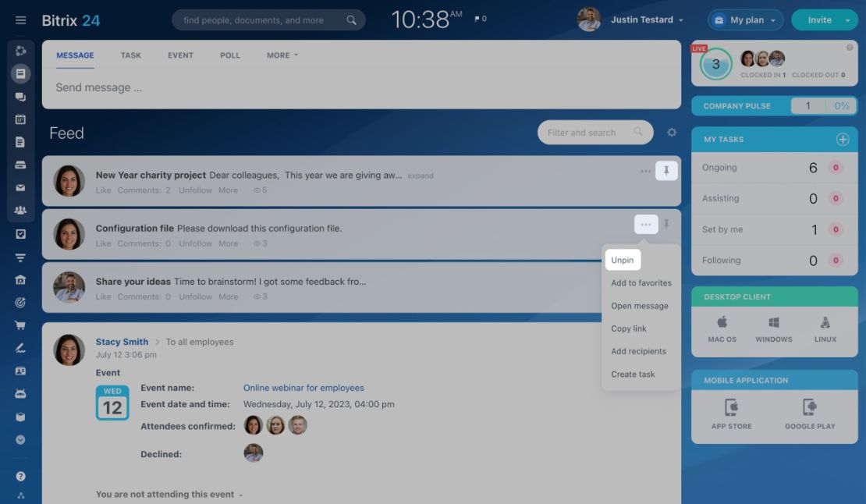The width and height of the screenshot is (866, 504).
Task: Choose Add to favorites in the menu
Action: [641, 282]
